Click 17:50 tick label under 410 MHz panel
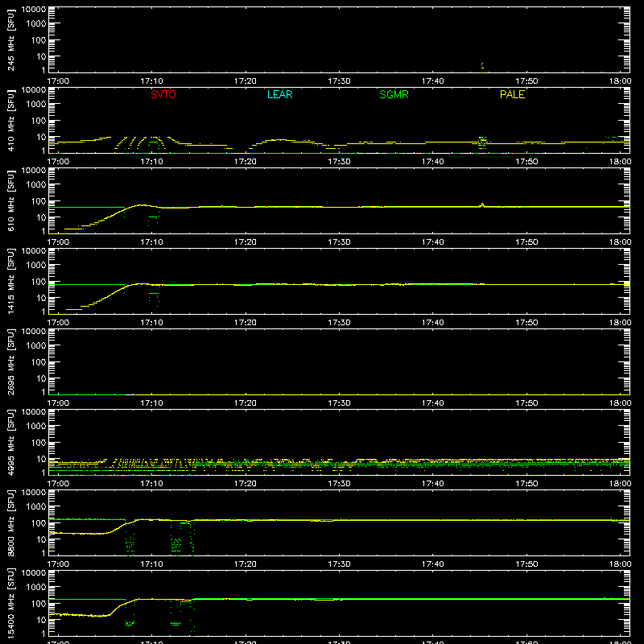The width and height of the screenshot is (644, 644). pos(526,162)
